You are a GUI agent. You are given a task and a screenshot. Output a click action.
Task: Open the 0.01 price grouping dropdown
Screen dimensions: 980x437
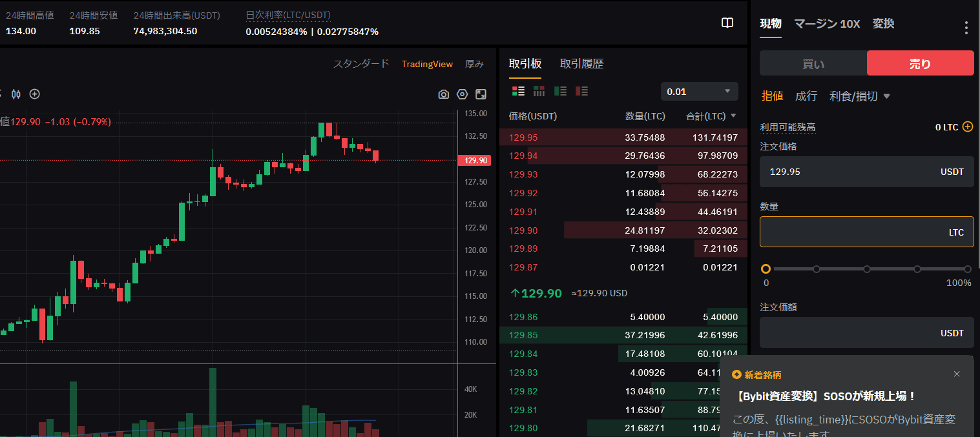tap(699, 92)
